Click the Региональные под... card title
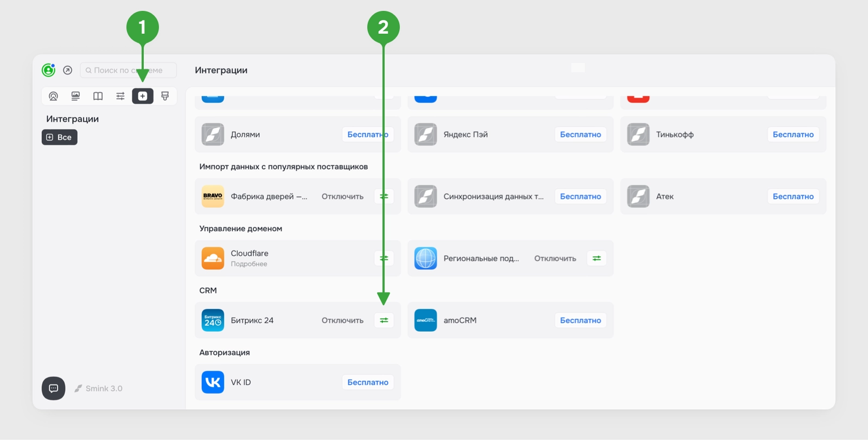The image size is (868, 442). pos(481,258)
